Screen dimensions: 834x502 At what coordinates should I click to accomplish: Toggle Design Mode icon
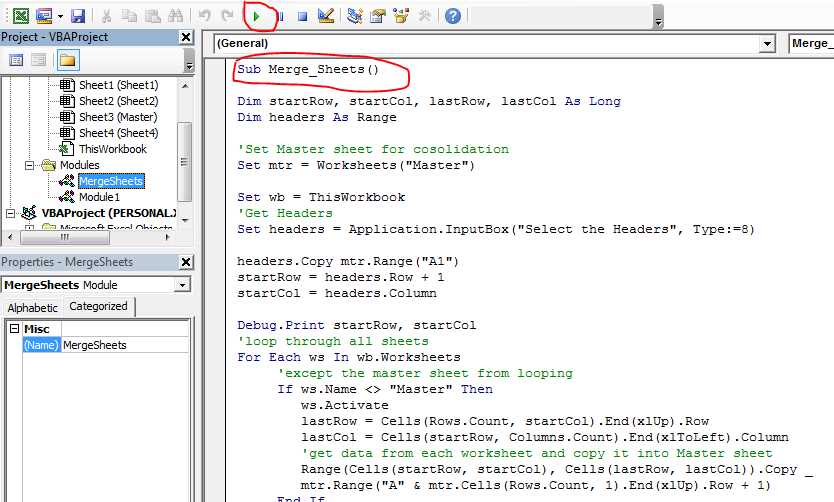tap(326, 16)
